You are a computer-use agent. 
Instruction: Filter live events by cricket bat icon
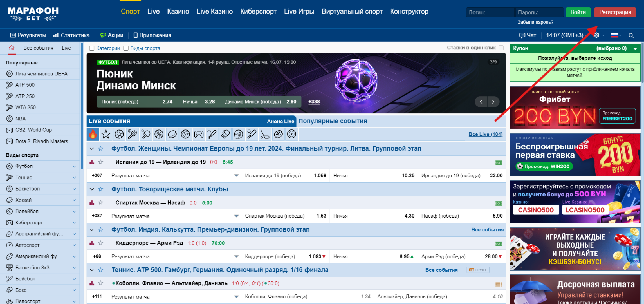tap(252, 134)
